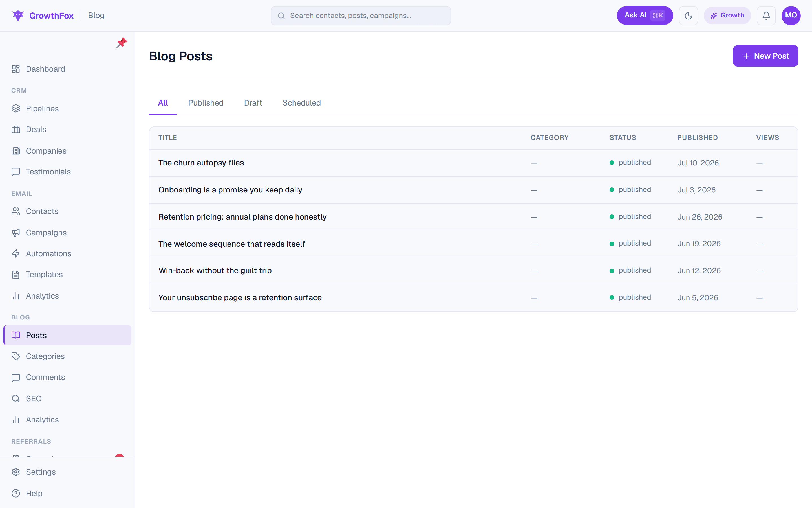Unpin the sidebar with the pushpin icon
The image size is (812, 508).
[x=122, y=43]
